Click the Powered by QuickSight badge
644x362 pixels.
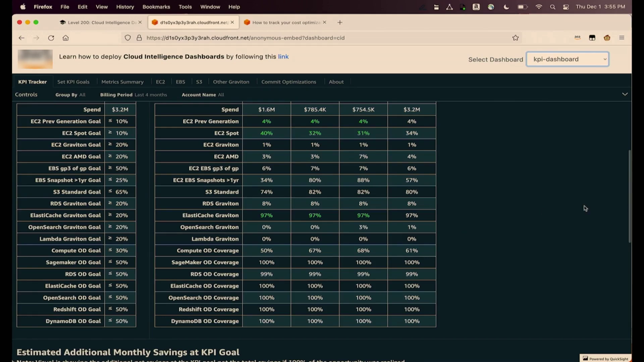605,359
